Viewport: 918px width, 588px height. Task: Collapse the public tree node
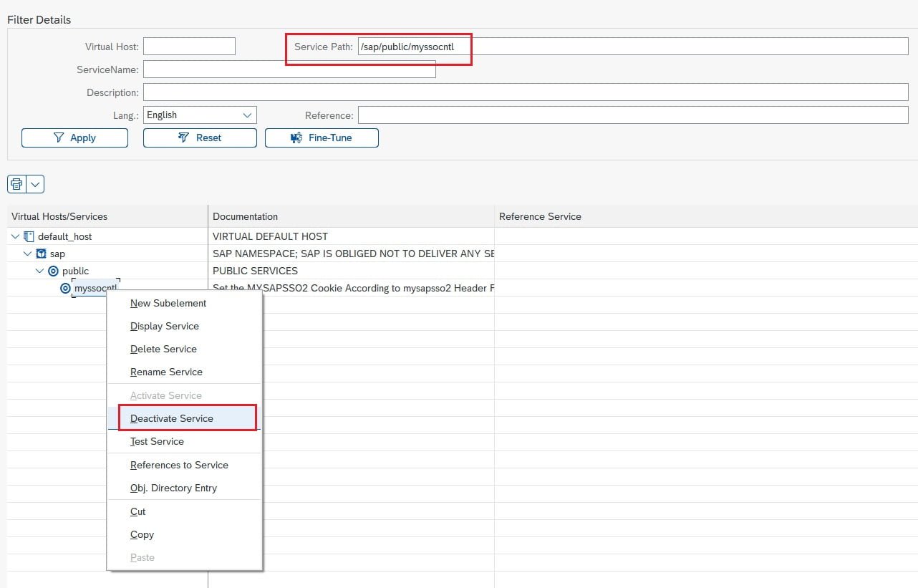[x=40, y=271]
